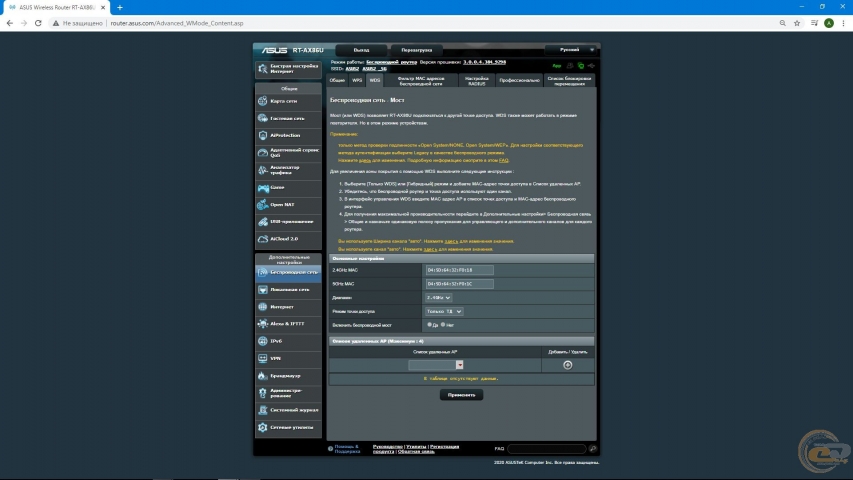Switch to the General (Общие) wireless tab

tap(337, 81)
